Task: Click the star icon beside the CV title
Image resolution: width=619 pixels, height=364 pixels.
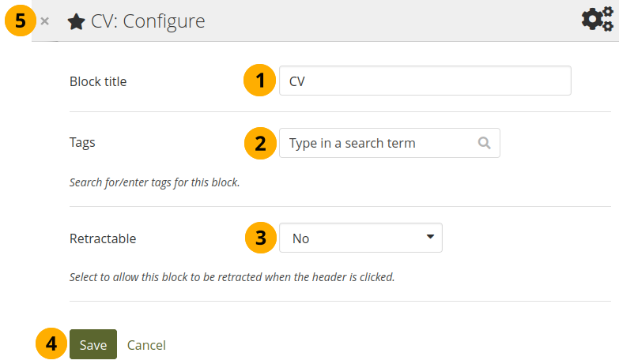Action: coord(75,21)
